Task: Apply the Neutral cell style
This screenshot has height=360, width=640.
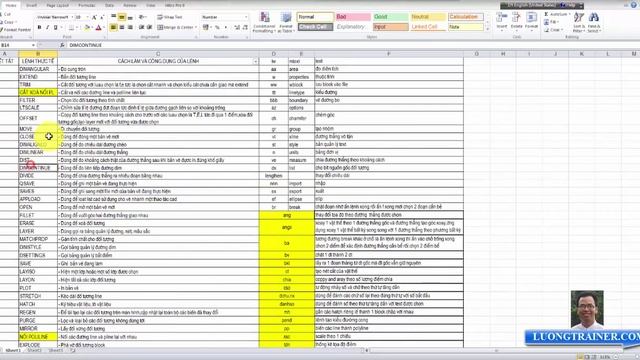Action: point(428,17)
